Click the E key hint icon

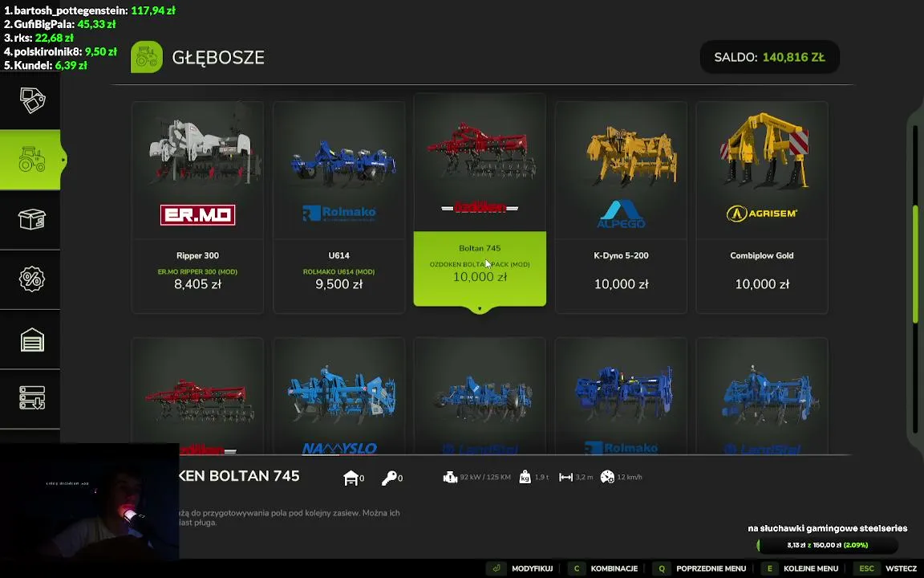coord(769,568)
